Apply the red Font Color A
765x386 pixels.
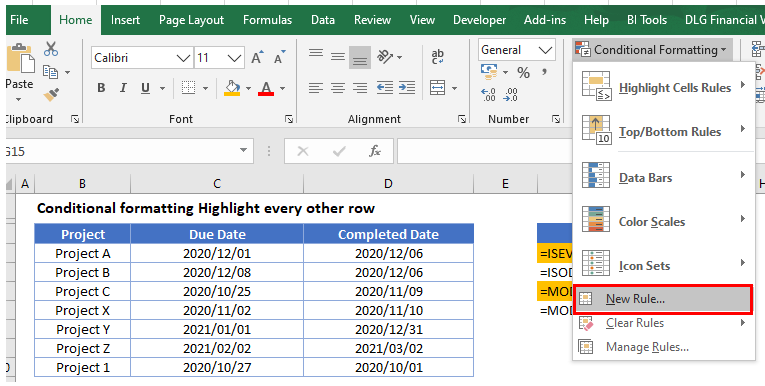click(266, 88)
